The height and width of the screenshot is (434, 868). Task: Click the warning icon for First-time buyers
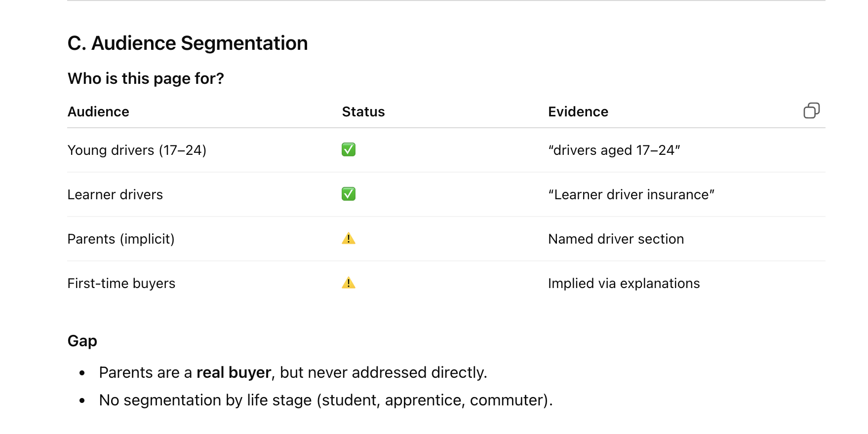point(349,283)
